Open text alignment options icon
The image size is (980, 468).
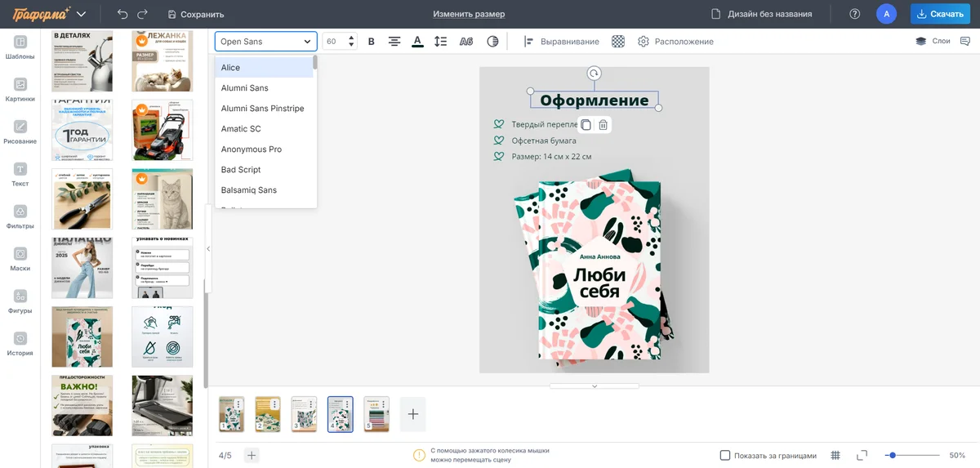point(394,42)
